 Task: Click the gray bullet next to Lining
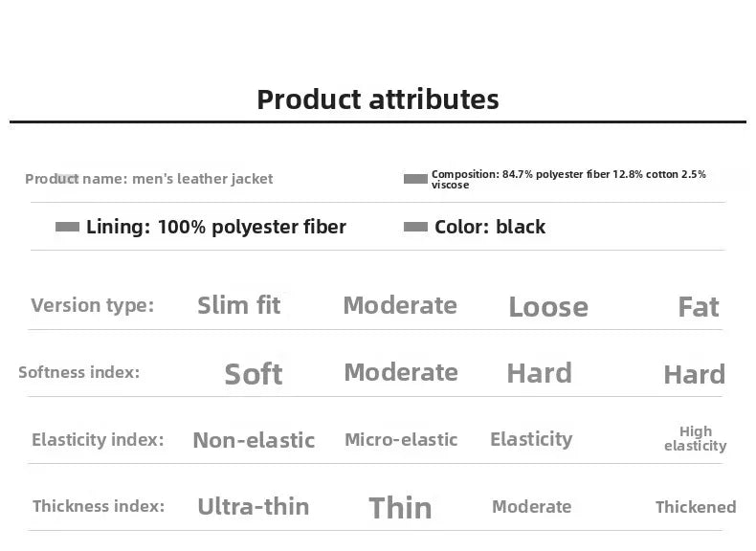[x=67, y=227]
